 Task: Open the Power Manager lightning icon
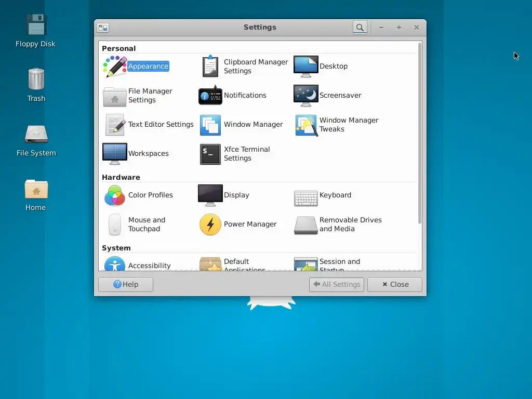coord(210,224)
